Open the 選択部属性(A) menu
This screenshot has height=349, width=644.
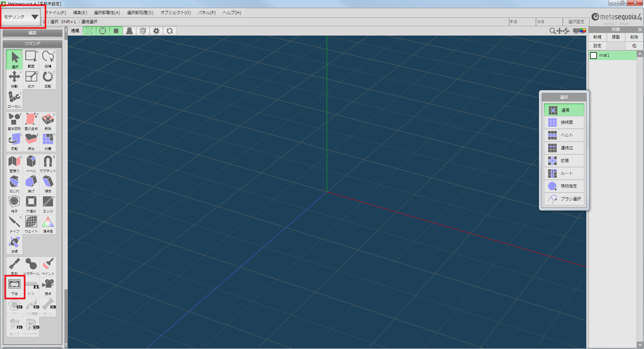click(107, 13)
